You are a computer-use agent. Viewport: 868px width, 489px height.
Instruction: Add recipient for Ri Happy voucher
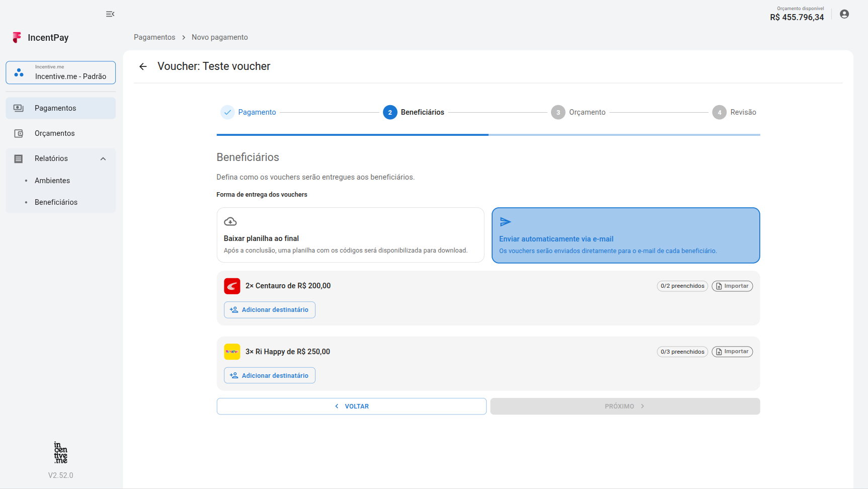pos(270,375)
